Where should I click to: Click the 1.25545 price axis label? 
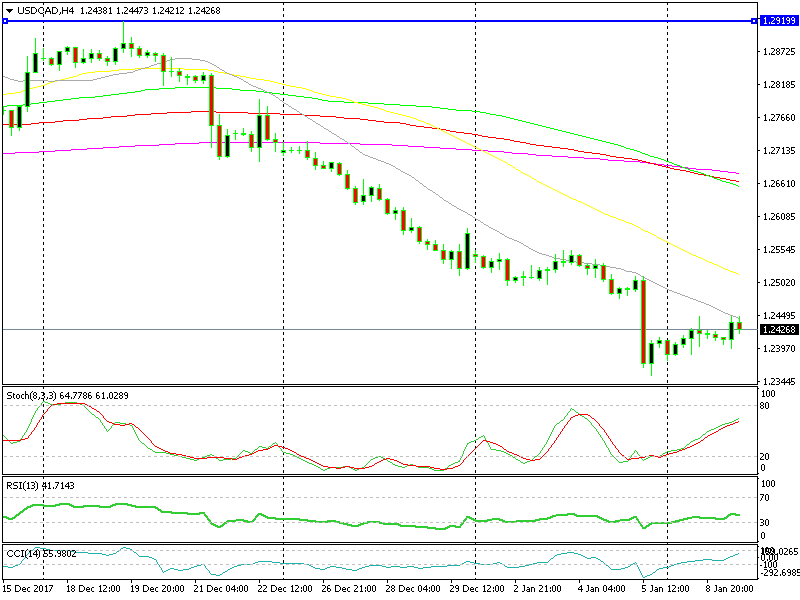tap(779, 249)
